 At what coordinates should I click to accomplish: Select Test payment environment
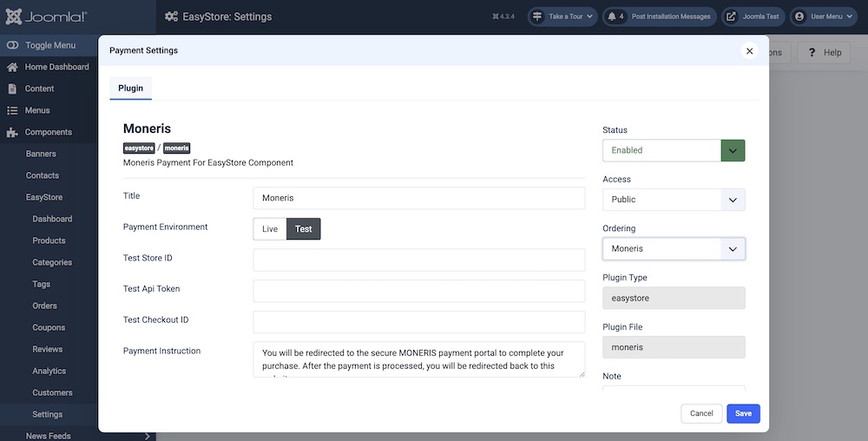click(303, 229)
